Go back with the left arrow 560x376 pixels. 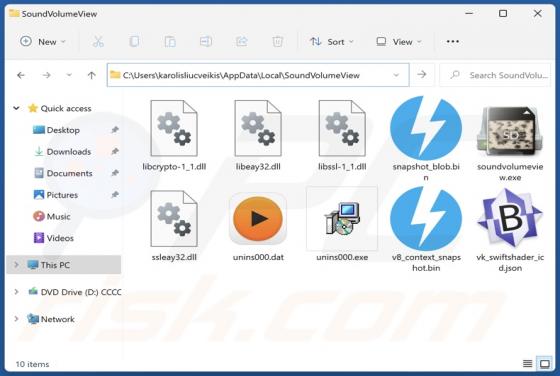21,75
